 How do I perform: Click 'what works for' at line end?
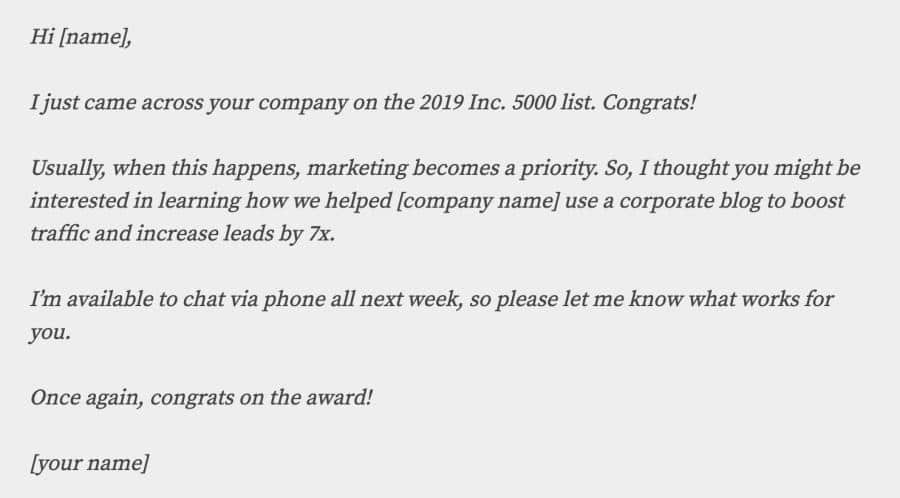tap(761, 299)
